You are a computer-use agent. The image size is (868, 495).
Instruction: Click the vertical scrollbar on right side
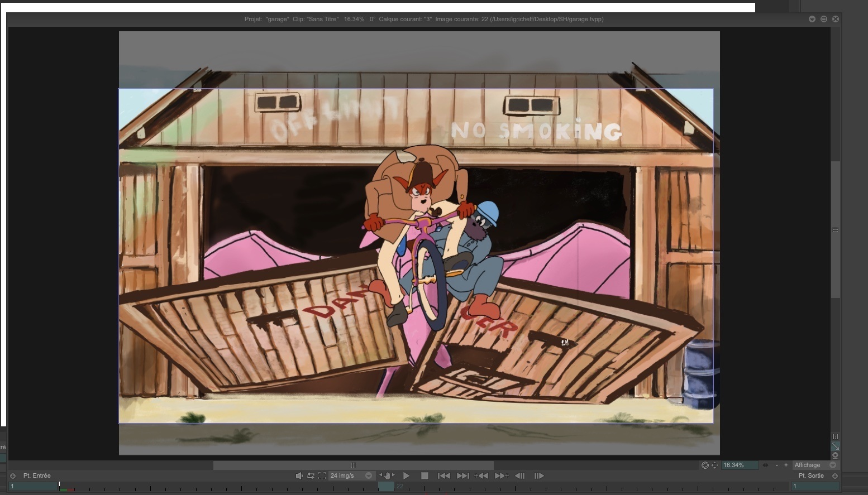click(x=835, y=230)
